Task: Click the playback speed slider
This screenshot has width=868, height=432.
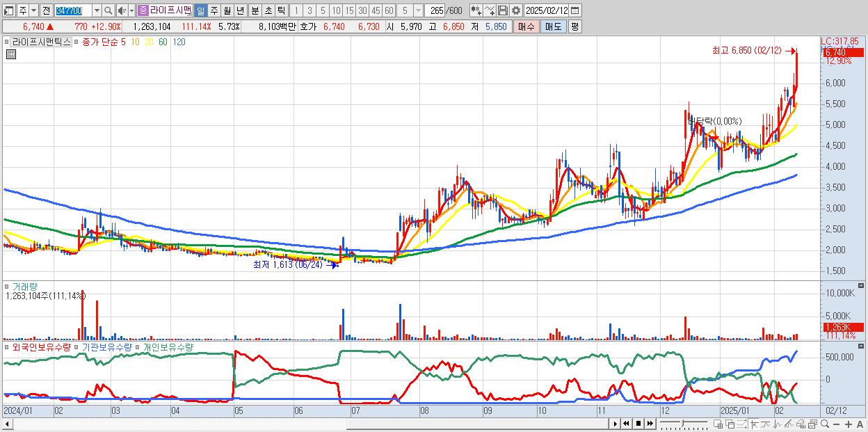Action: 684,423
